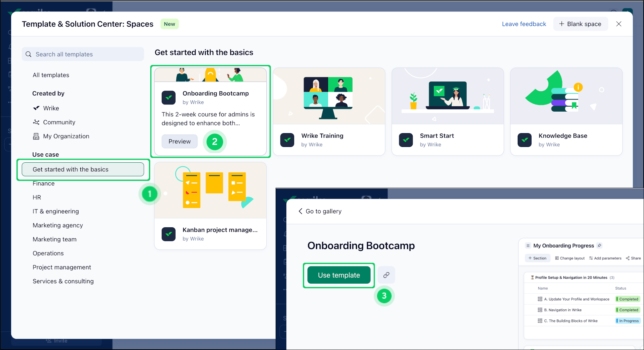The image size is (644, 350).
Task: Click the Wrike creator filter icon
Action: point(36,108)
